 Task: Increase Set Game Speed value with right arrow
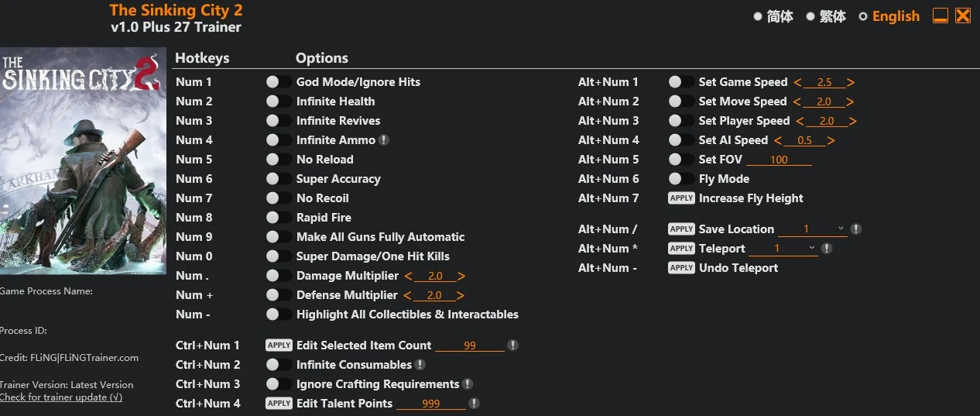click(x=850, y=82)
